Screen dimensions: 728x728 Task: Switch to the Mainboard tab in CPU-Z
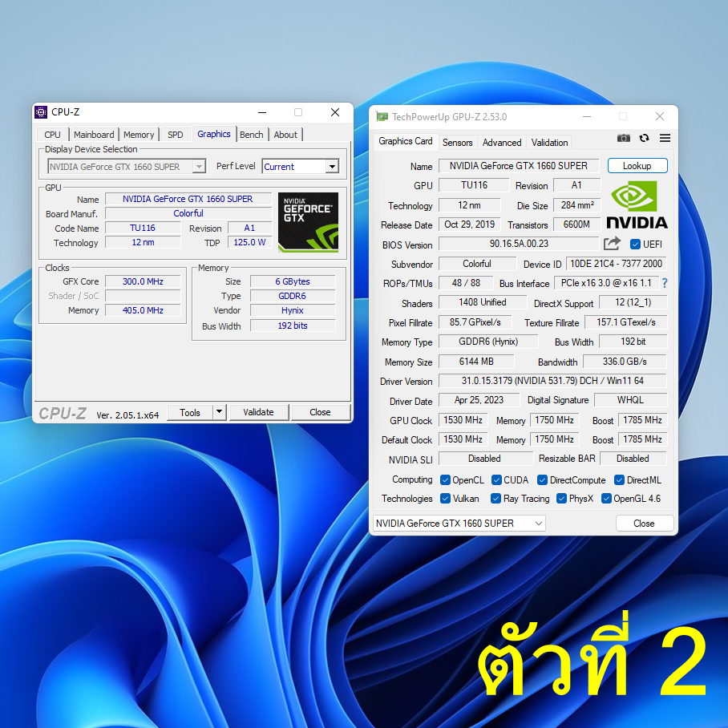point(94,135)
